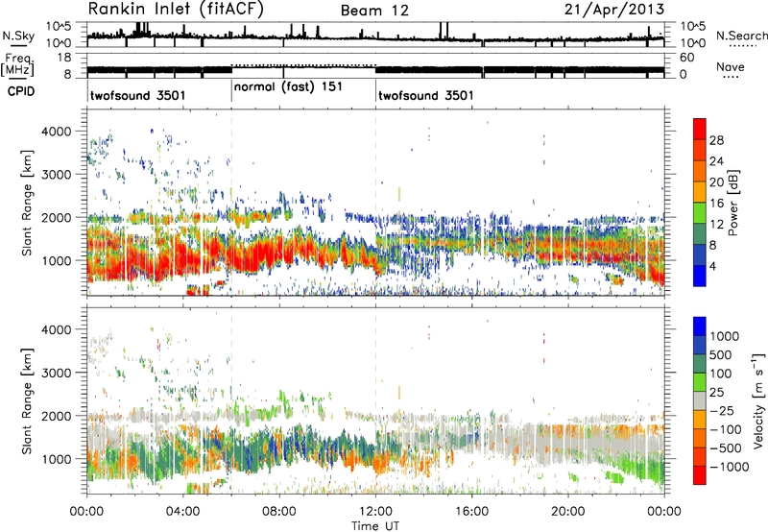Click the 'N.Search' legend label

pyautogui.click(x=741, y=36)
